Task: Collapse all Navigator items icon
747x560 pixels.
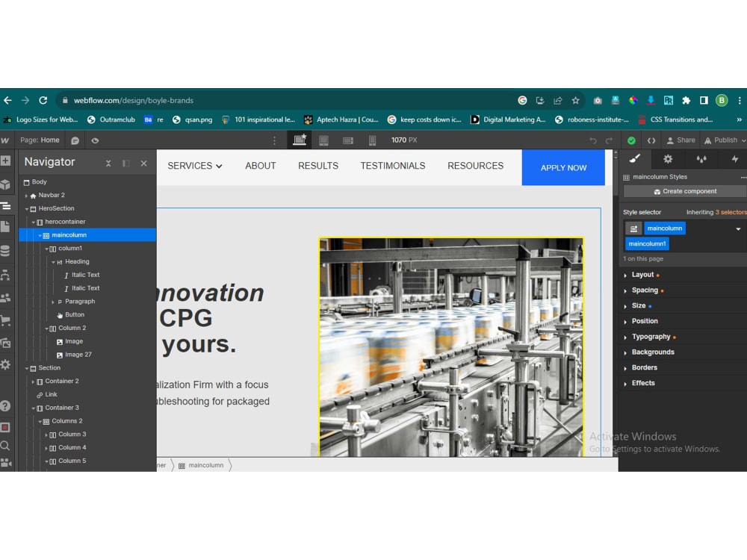Action: 108,164
